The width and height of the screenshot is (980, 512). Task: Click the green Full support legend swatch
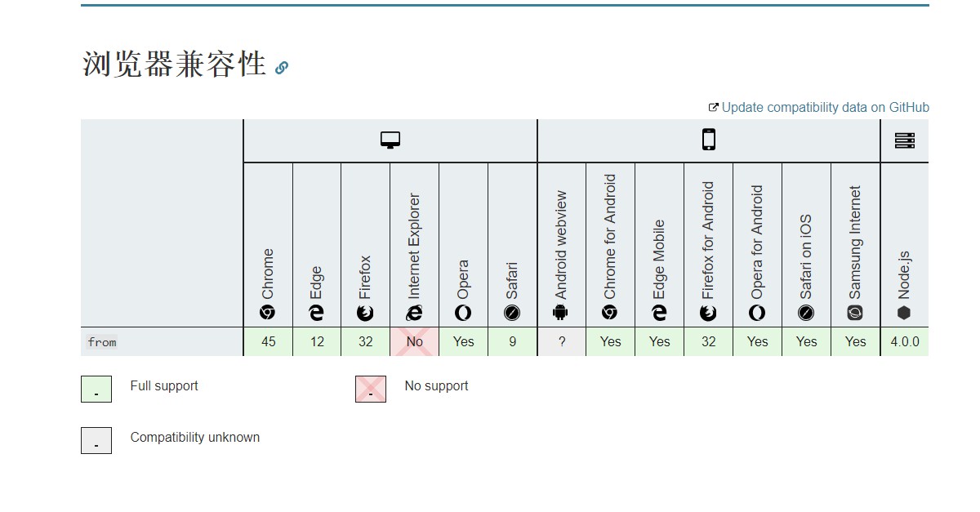[96, 389]
